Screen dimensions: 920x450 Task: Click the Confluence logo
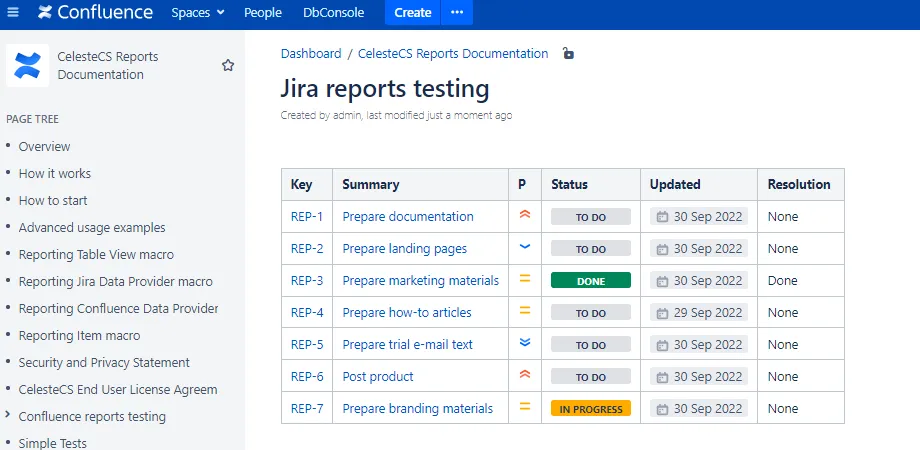pyautogui.click(x=95, y=12)
